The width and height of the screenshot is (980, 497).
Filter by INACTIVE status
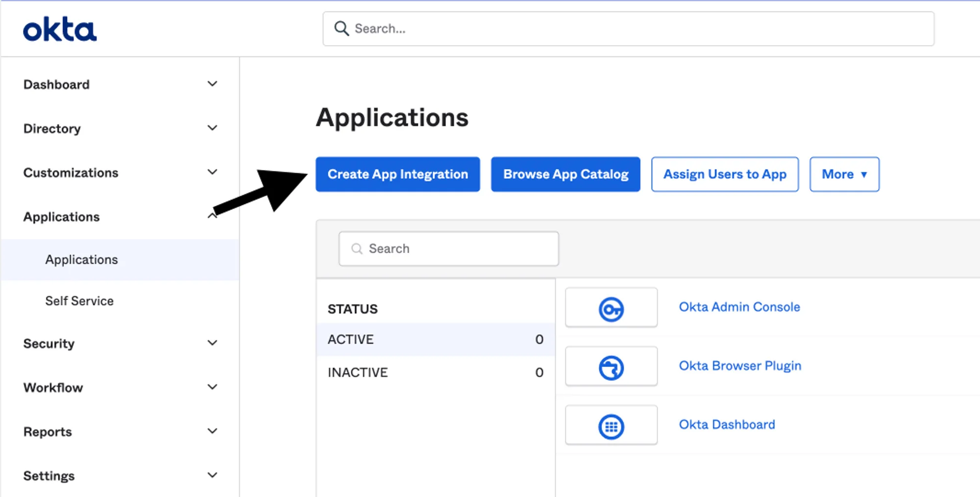(x=436, y=373)
